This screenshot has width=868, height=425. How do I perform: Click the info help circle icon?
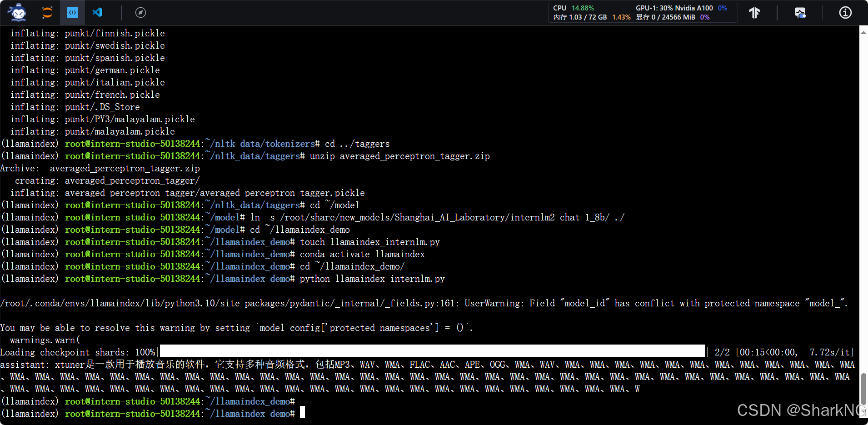point(845,13)
